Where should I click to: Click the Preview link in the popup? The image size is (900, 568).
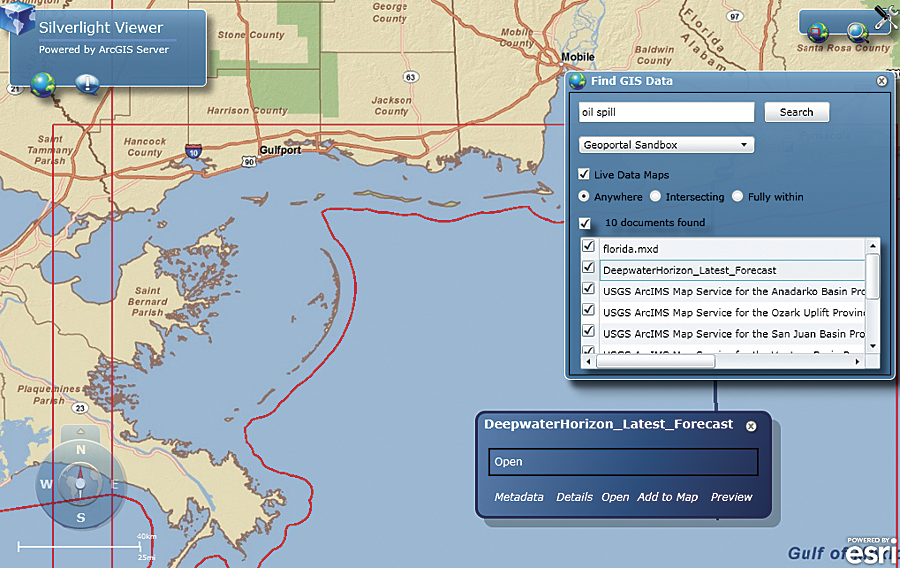point(731,497)
